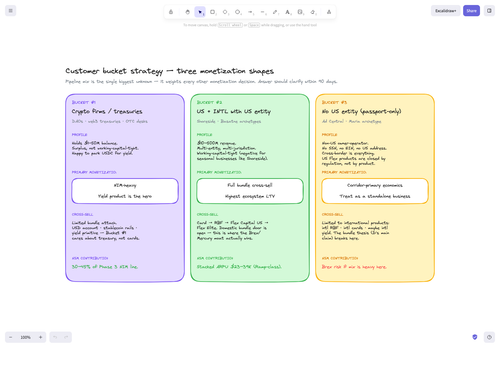Select the 'Pipeline mix is the single biggest' subtitle line
Image resolution: width=500 pixels, height=375 pixels.
(201, 81)
